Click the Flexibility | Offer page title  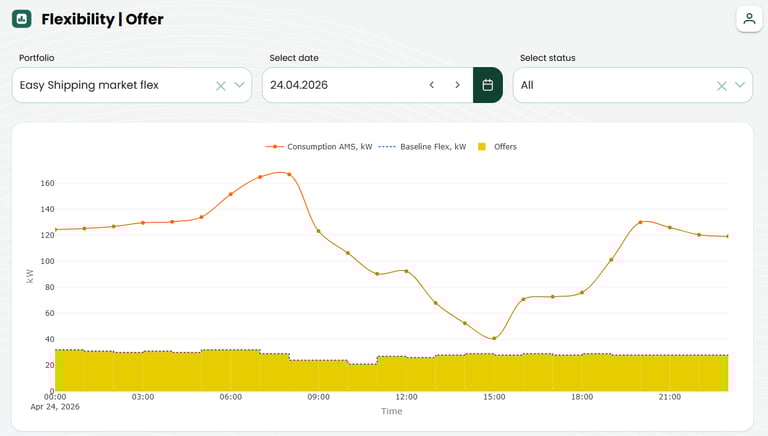tap(102, 19)
